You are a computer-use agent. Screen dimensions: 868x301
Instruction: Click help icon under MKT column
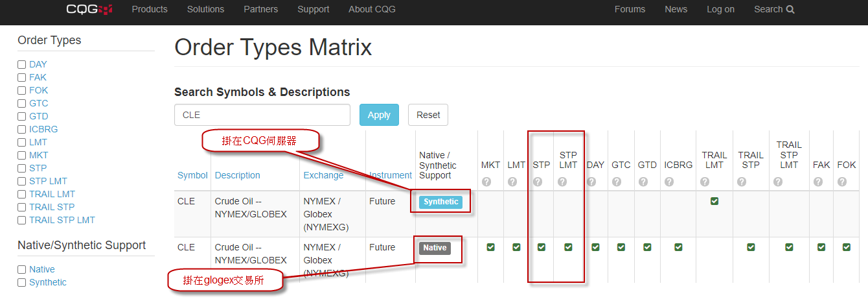click(x=486, y=182)
